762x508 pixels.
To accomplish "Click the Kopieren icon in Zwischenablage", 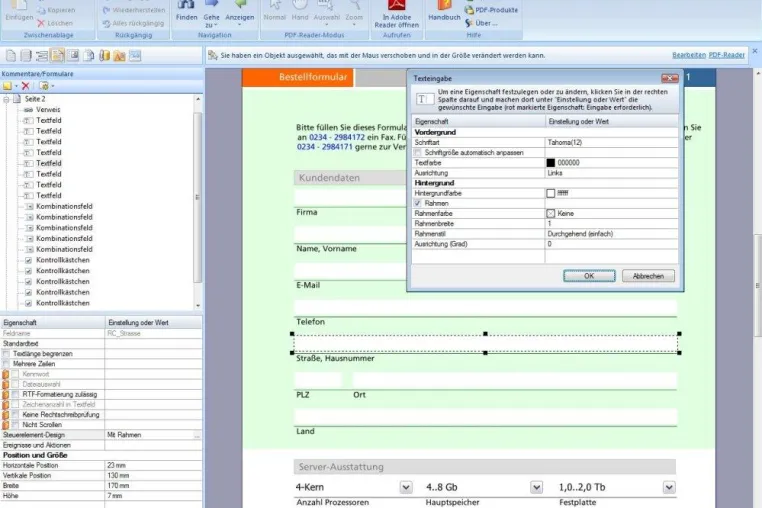I will pyautogui.click(x=41, y=10).
